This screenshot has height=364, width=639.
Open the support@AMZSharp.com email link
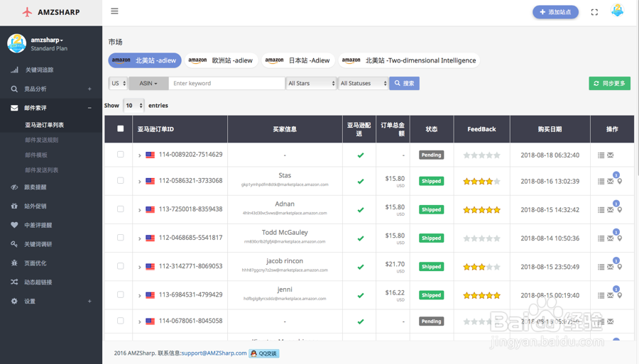pos(214,353)
